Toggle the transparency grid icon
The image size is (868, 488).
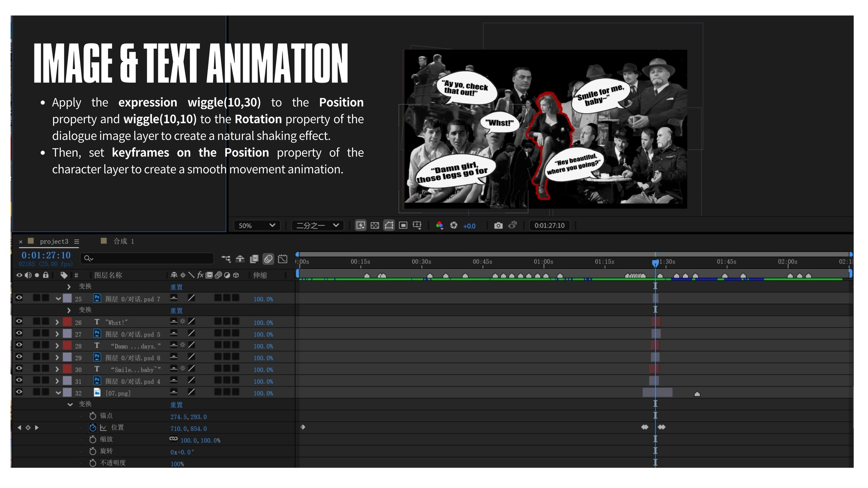tap(375, 226)
